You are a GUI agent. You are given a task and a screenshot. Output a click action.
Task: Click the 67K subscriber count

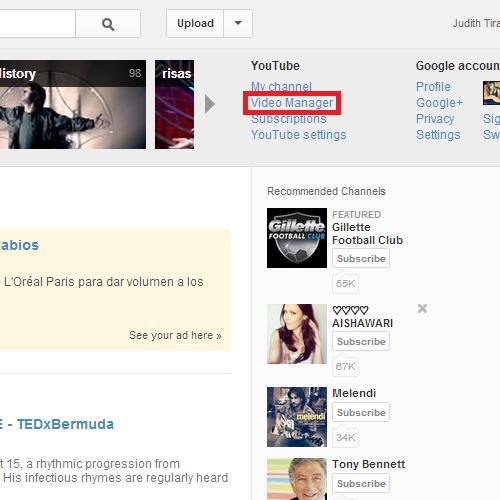[346, 367]
